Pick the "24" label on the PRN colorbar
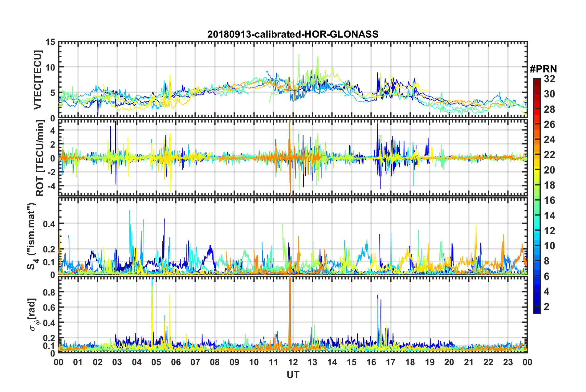Screen dimensions: 586x392 click(x=550, y=140)
